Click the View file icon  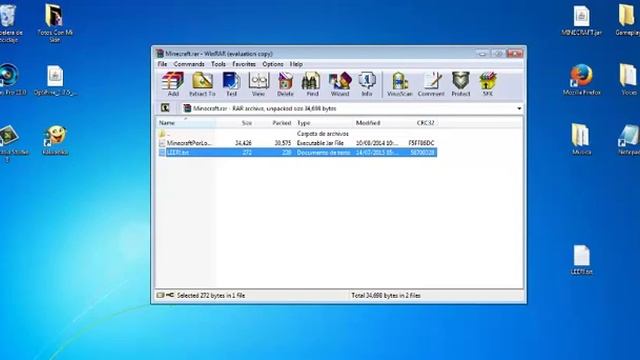(x=258, y=84)
